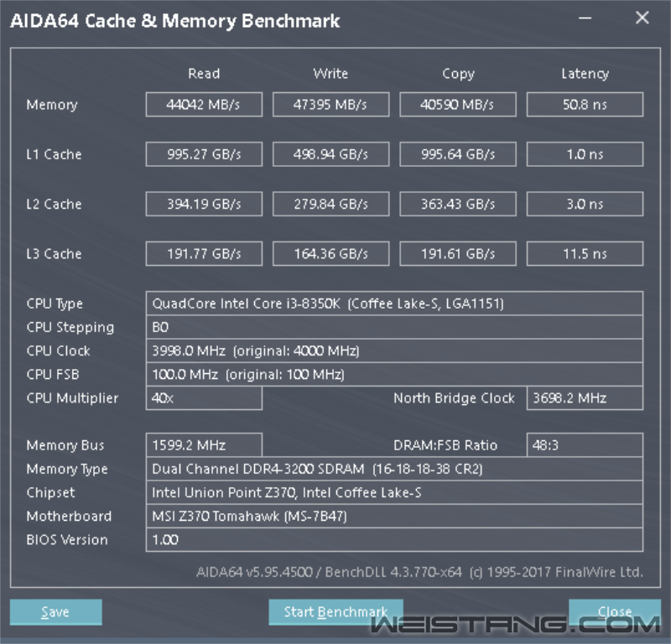Click the Memory Bus label
The image size is (671, 644).
click(65, 445)
